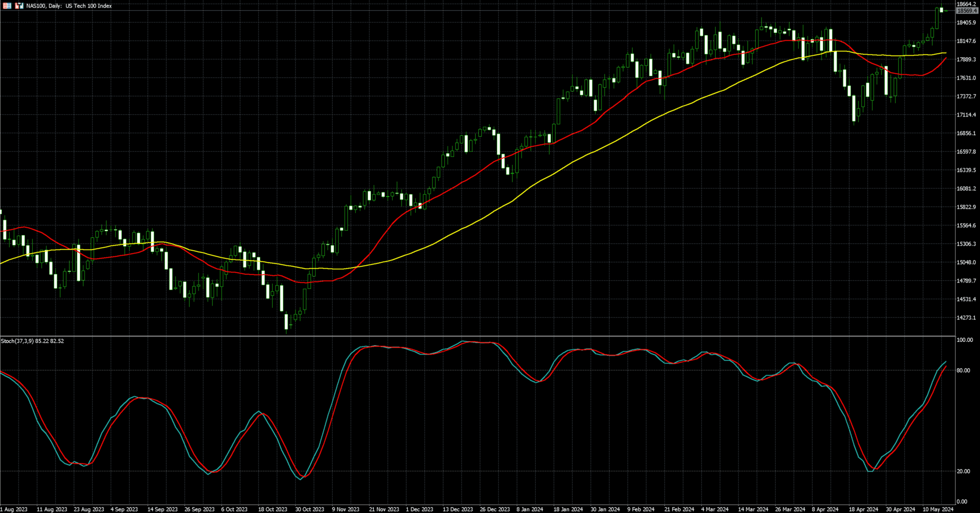Click the 8 Jan 2024 date label
The image size is (980, 513).
tap(530, 510)
